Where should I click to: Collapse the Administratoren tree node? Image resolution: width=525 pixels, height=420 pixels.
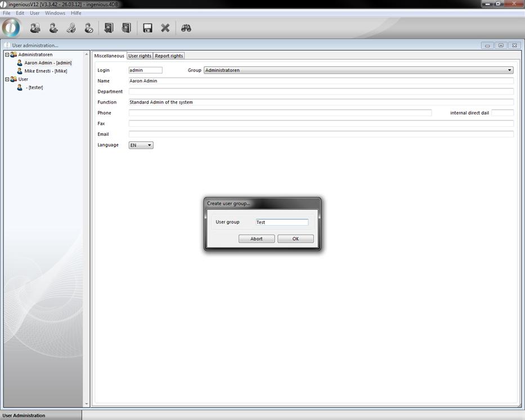[7, 55]
